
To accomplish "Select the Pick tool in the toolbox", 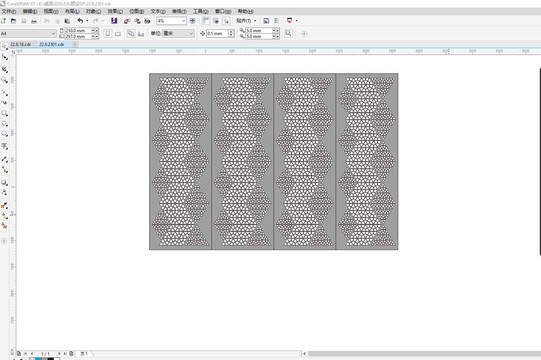I will 4,46.
